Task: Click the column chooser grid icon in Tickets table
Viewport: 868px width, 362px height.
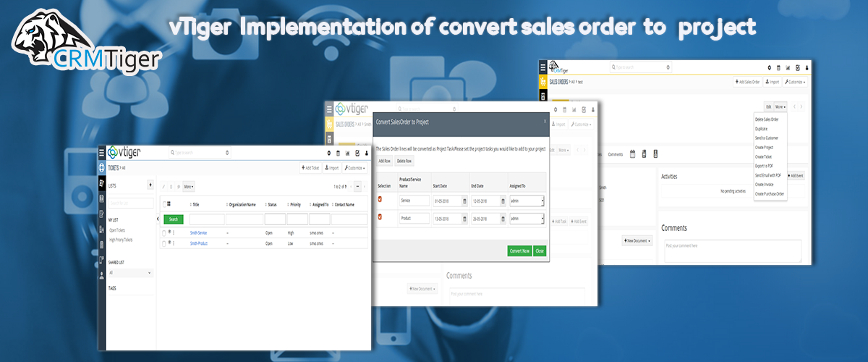Action: [x=169, y=203]
